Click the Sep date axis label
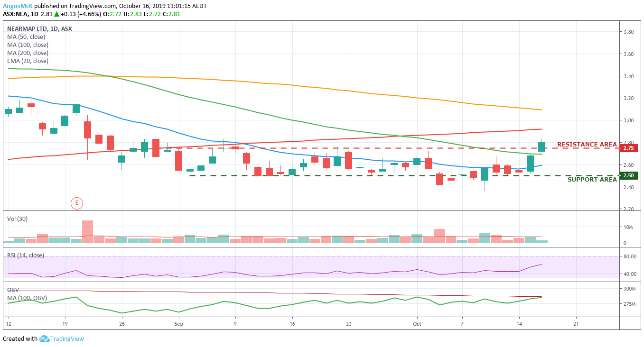This screenshot has height=347, width=644. 179,324
